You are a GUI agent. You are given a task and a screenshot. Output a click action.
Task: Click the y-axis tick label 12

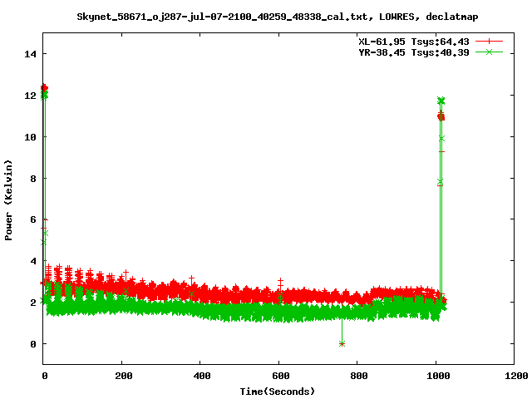point(30,96)
